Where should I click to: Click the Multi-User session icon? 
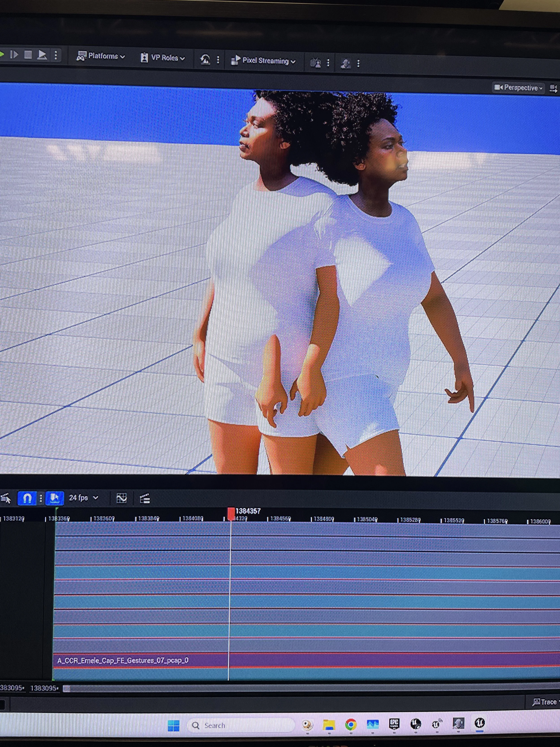tap(345, 63)
